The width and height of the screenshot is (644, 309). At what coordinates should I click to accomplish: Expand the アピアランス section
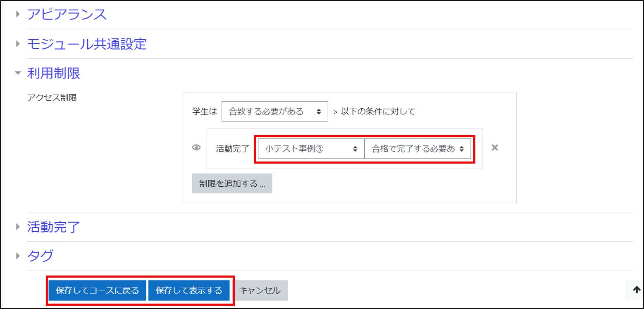click(17, 14)
